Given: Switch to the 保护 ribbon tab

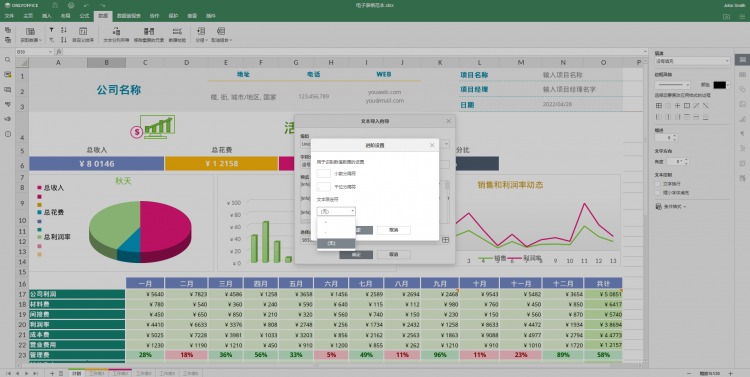Looking at the screenshot, I should tap(173, 16).
